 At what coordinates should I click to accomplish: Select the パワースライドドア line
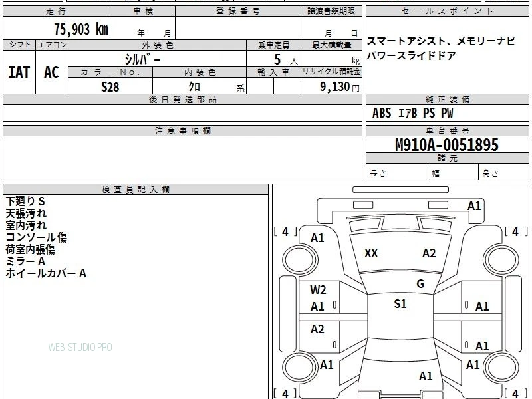pos(411,55)
